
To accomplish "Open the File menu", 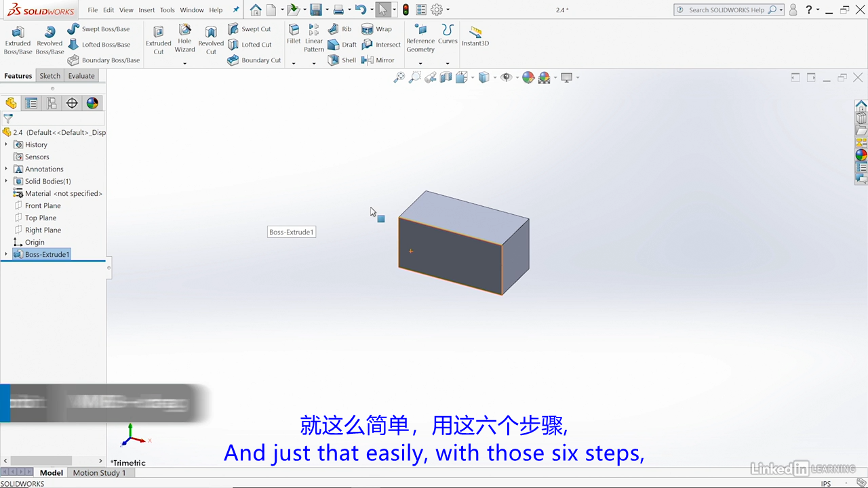I will click(93, 10).
